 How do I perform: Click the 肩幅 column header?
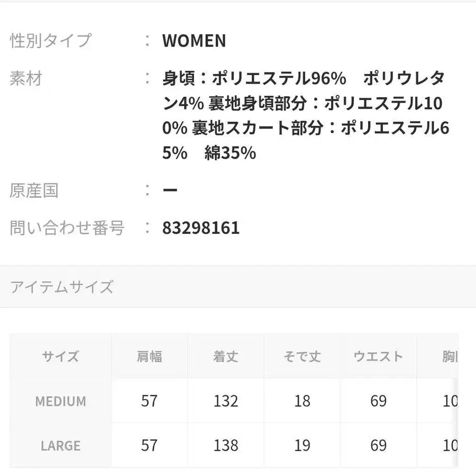coord(150,356)
